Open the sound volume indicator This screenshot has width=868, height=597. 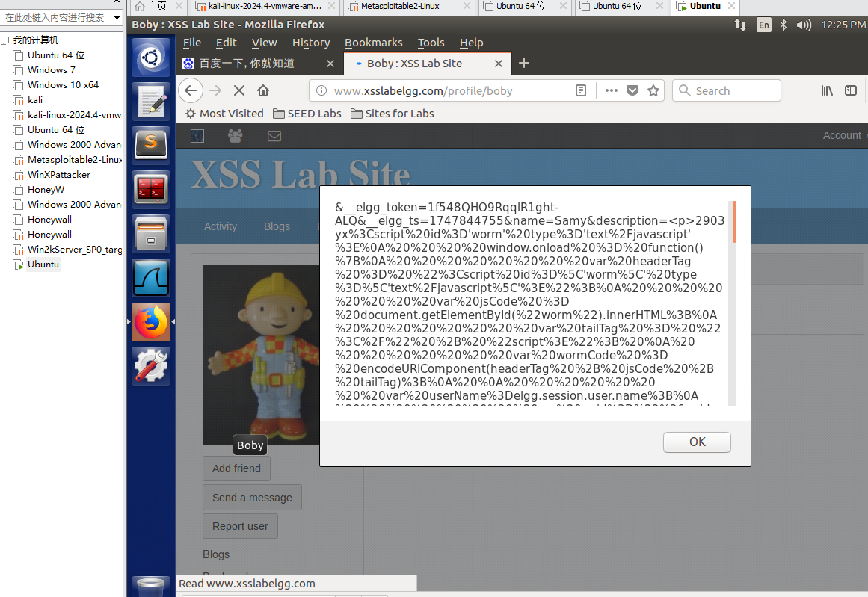point(803,25)
